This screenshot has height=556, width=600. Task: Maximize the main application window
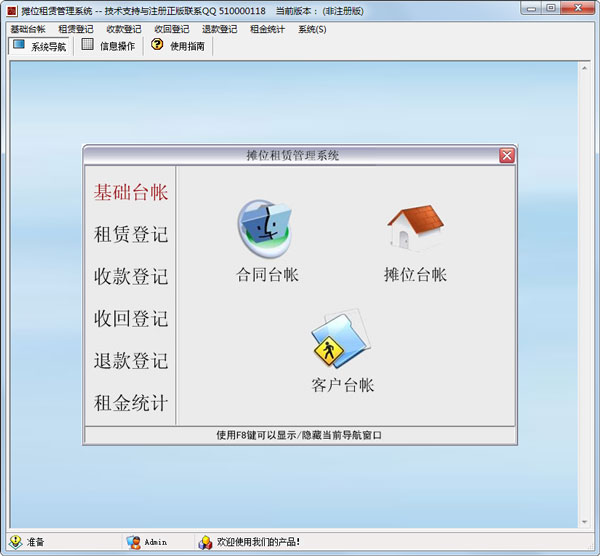click(x=551, y=8)
